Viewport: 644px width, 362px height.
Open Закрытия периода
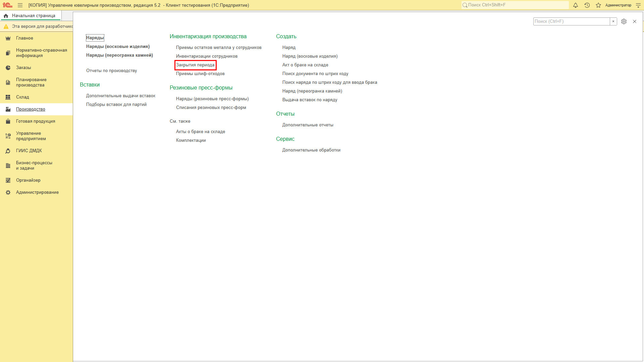195,65
